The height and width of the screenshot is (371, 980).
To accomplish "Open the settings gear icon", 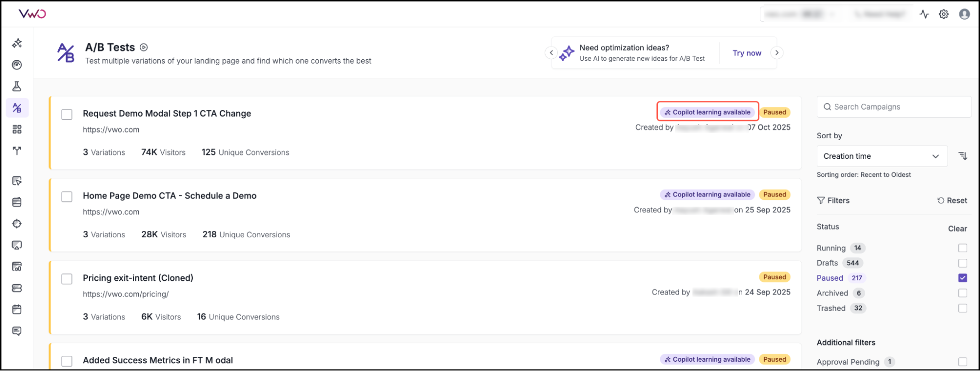I will click(x=944, y=14).
